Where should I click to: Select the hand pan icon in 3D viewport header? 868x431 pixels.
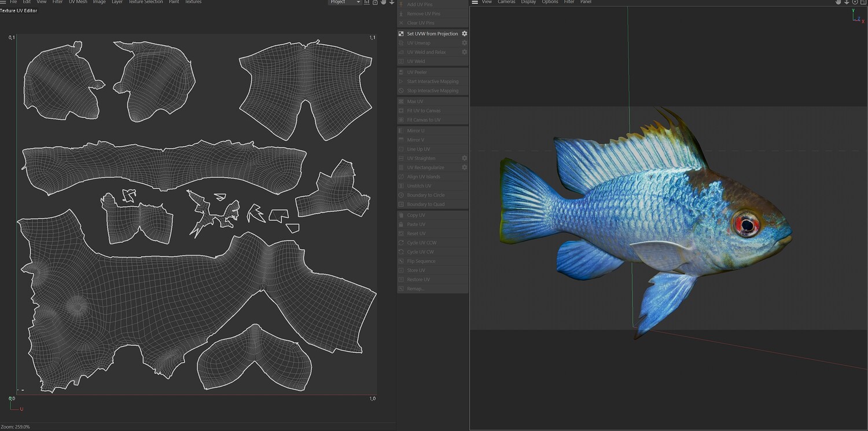tap(838, 2)
